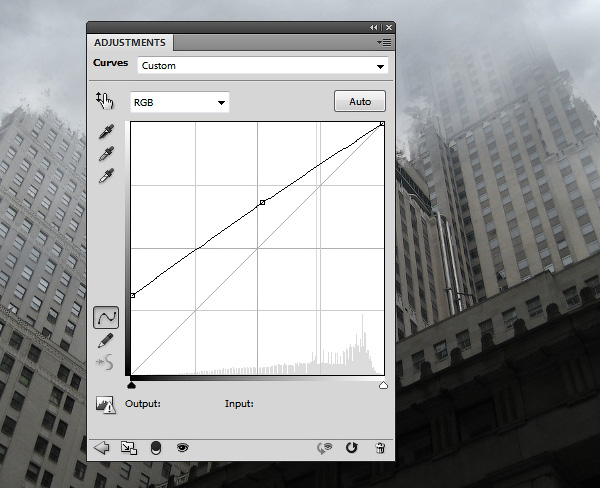
Task: Click the black point input slider
Action: coord(132,384)
